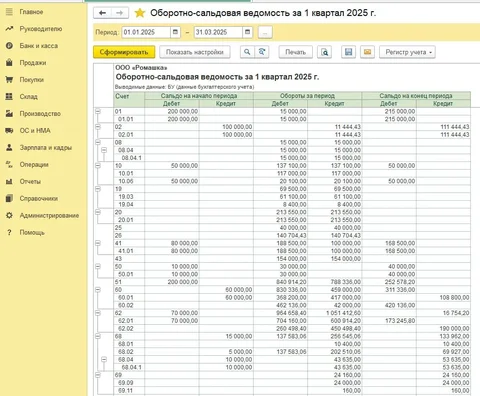Collapse the account 08.04 subgroup
480x396 pixels.
tap(104, 150)
